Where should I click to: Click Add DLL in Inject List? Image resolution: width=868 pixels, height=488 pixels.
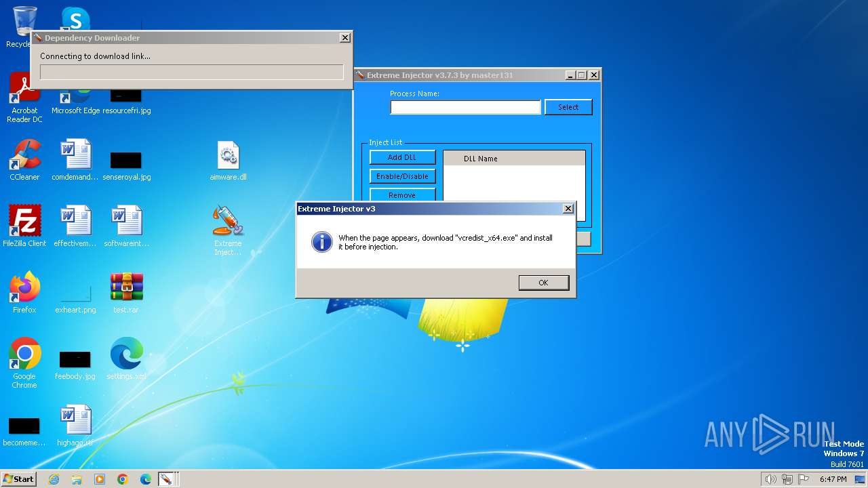click(402, 157)
